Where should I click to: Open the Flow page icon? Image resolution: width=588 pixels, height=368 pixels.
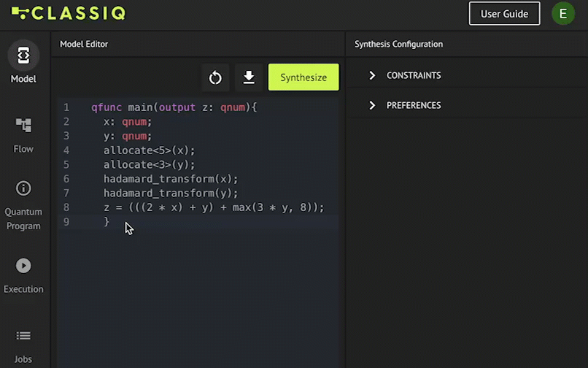[23, 126]
